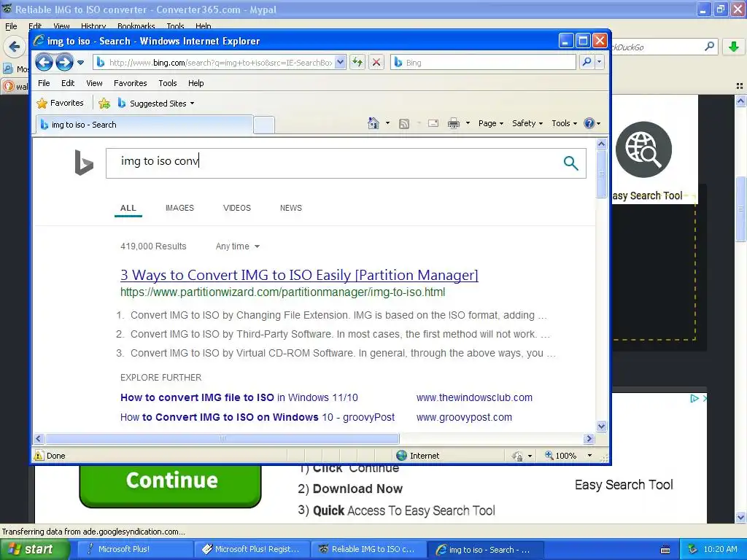
Task: Click the Internet zone globe in status bar
Action: tap(402, 456)
